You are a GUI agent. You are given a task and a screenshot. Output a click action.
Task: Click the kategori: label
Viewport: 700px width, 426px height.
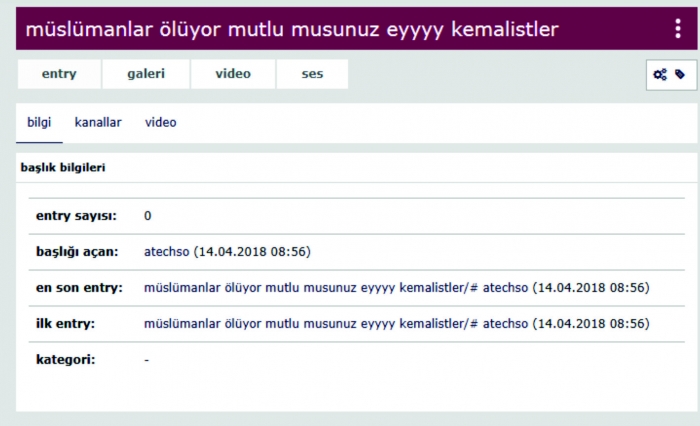[66, 359]
